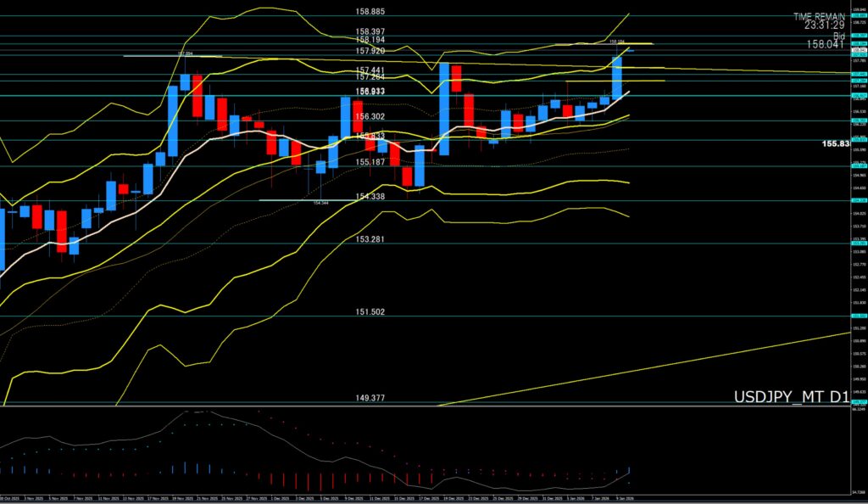Select the 155.187 support level label
This screenshot has width=868, height=504.
[370, 162]
